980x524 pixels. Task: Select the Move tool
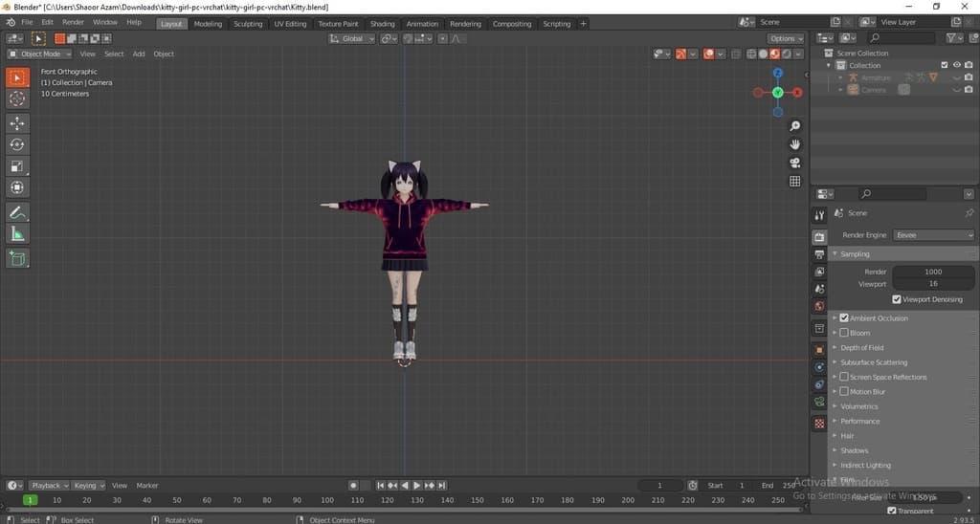pyautogui.click(x=18, y=123)
